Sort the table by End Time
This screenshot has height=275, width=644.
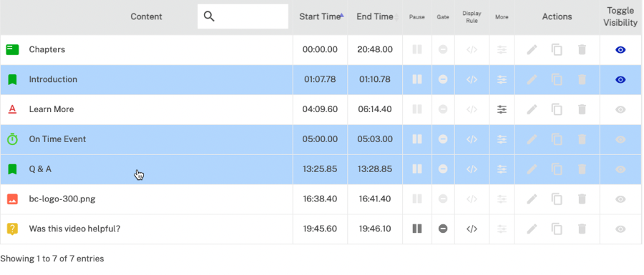[374, 17]
